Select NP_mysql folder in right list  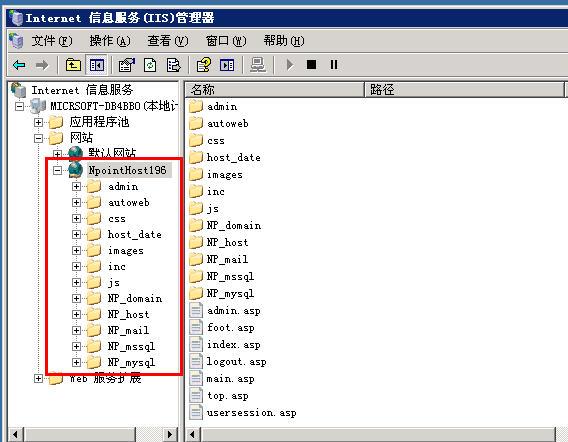[230, 293]
